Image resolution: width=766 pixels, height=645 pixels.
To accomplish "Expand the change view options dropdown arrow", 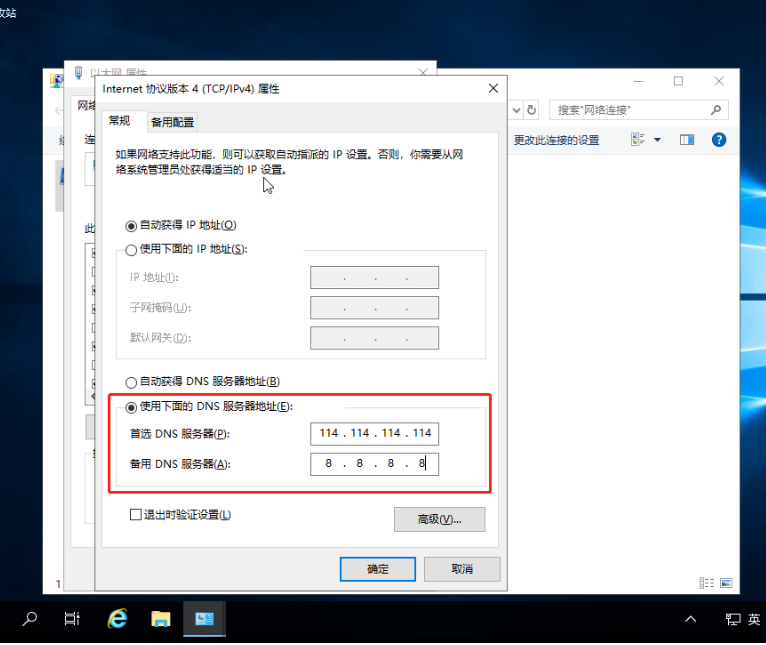I will pyautogui.click(x=657, y=140).
